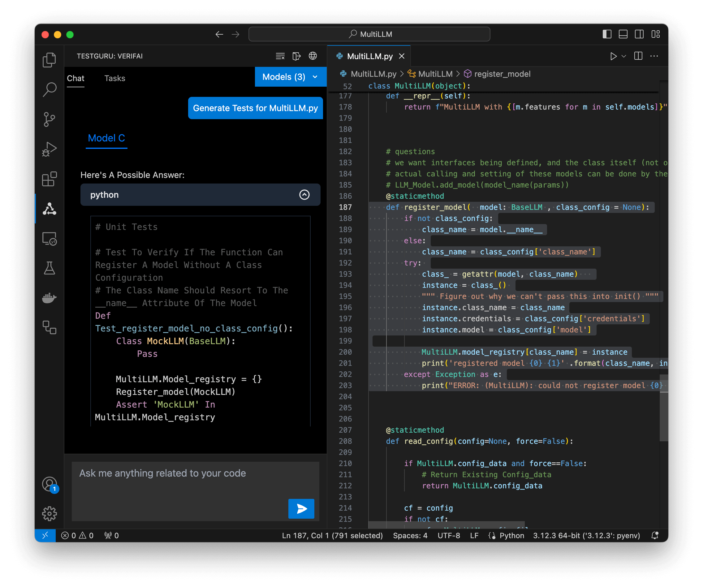Change encoding via UTF-8 status
The width and height of the screenshot is (703, 588).
[x=449, y=535]
